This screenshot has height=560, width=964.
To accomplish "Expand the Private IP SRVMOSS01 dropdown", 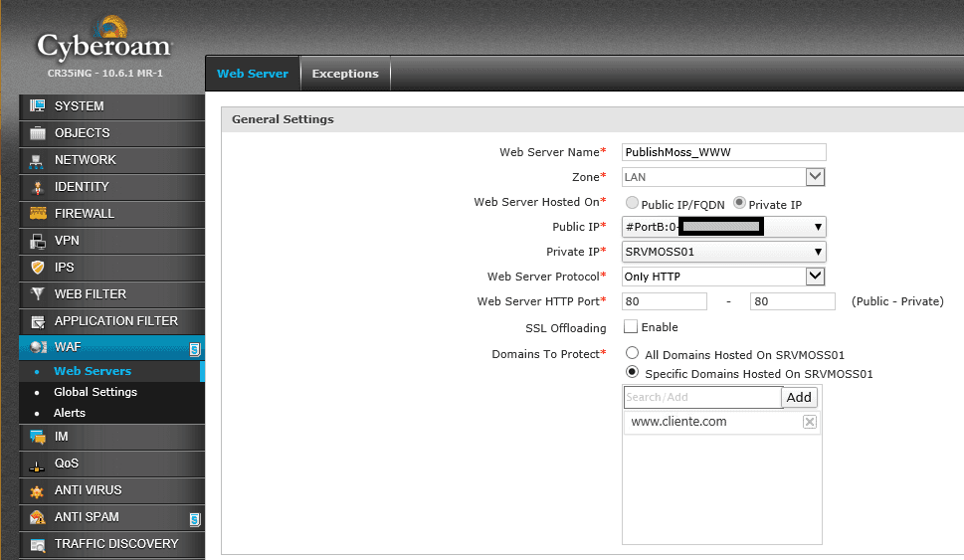I will point(723,252).
